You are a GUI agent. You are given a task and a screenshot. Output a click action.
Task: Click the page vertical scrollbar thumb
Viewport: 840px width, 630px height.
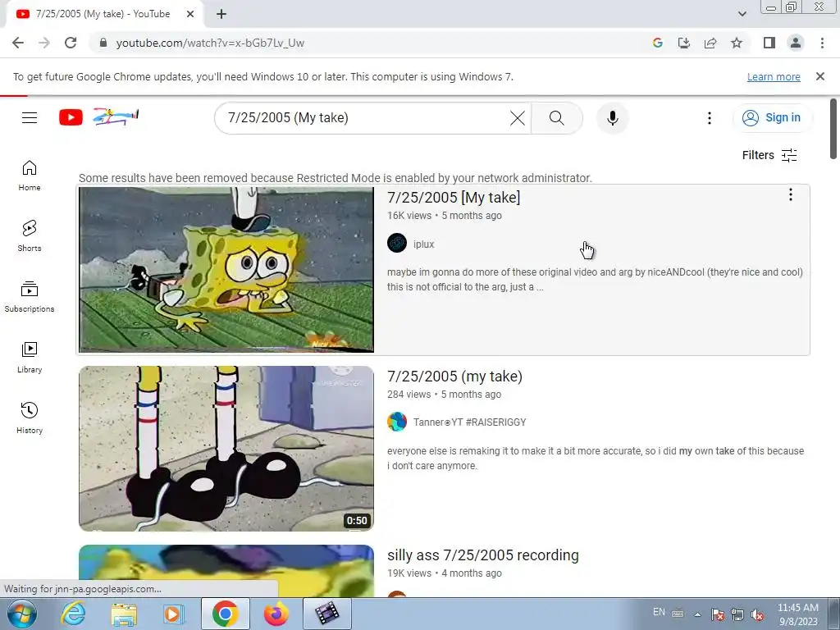click(833, 129)
